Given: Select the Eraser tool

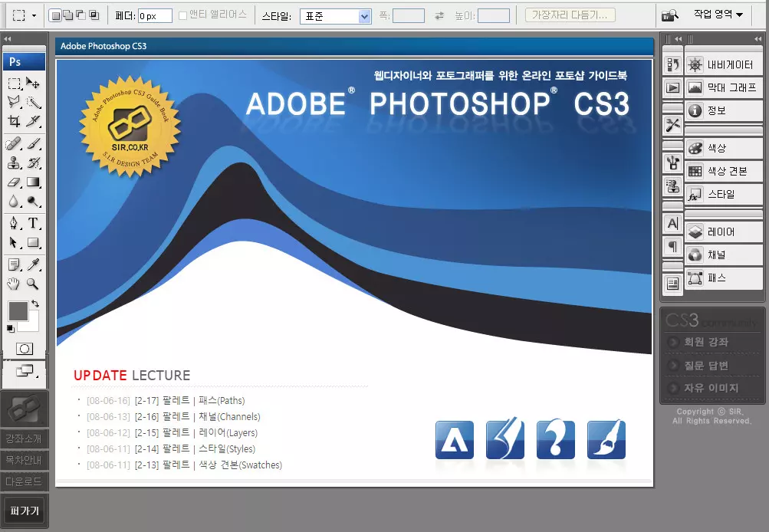Looking at the screenshot, I should (x=15, y=182).
